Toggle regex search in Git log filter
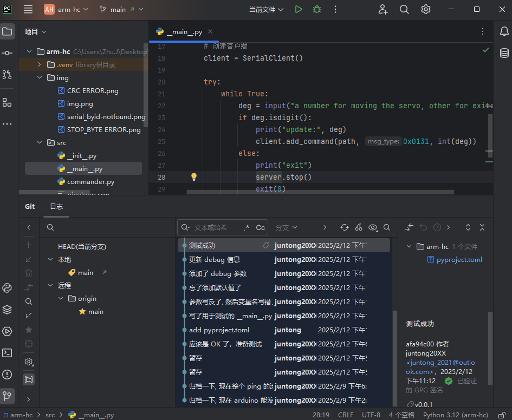Viewport: 512px width, 420px height. pos(246,227)
